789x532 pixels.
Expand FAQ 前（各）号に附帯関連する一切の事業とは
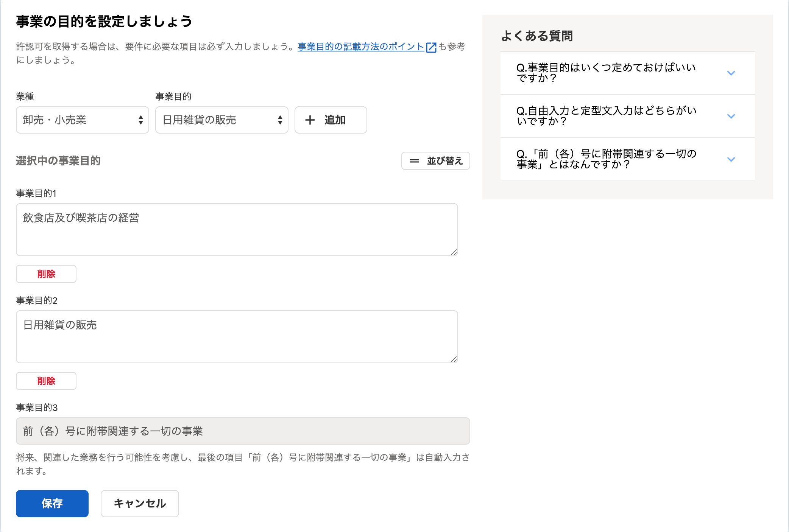628,159
